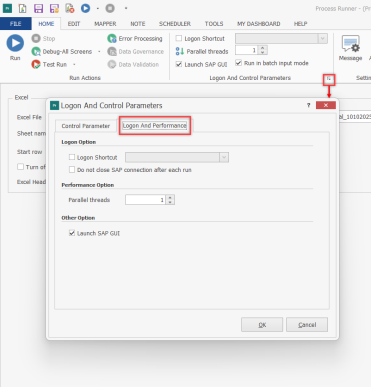This screenshot has height=387, width=371.
Task: Switch to the HOME ribbon tab
Action: click(x=46, y=24)
